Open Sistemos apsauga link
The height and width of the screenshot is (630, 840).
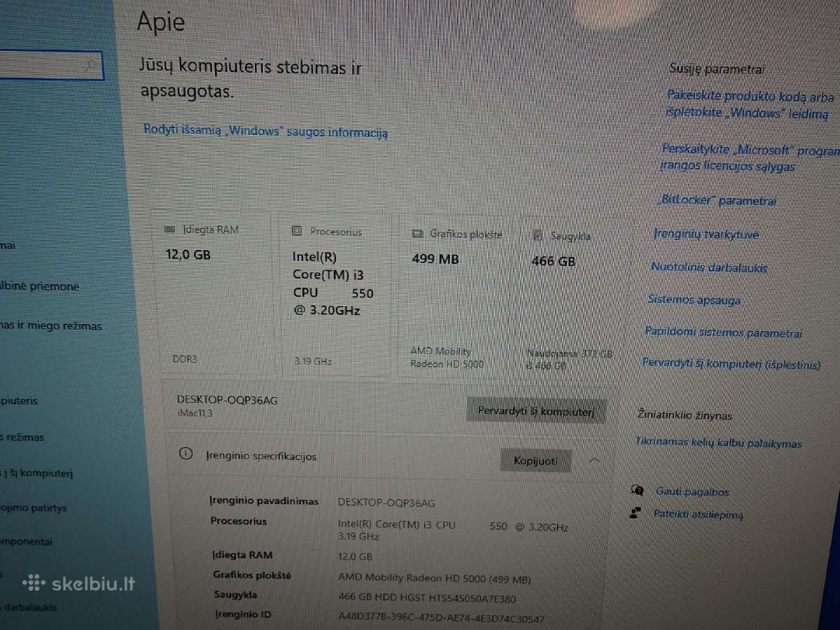click(x=694, y=300)
